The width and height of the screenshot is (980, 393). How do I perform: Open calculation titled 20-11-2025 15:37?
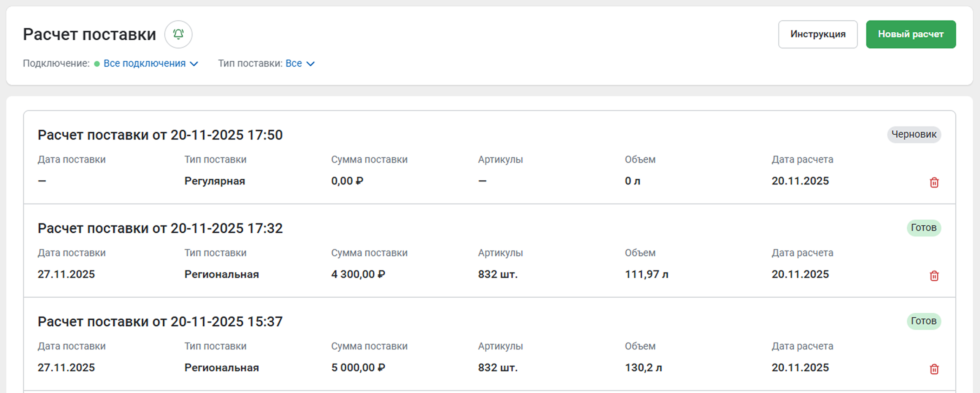160,322
